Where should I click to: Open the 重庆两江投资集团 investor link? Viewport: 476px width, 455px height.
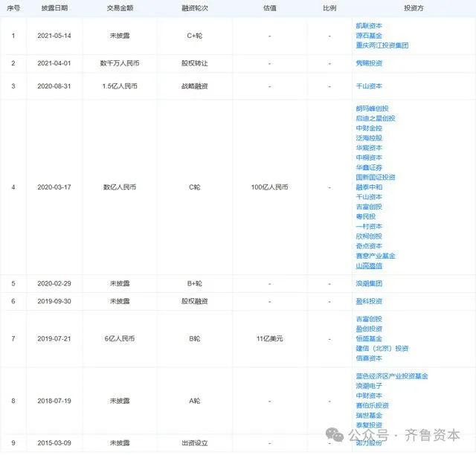pos(382,45)
